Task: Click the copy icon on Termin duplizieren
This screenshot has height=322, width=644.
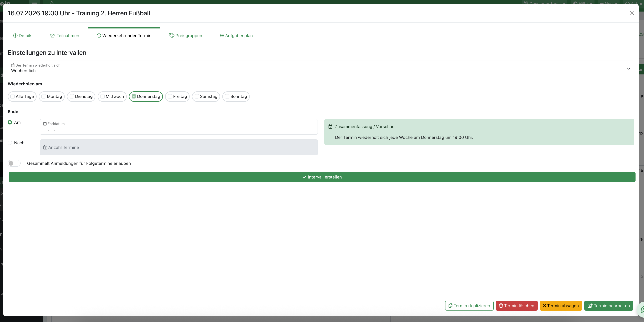Action: coord(450,305)
